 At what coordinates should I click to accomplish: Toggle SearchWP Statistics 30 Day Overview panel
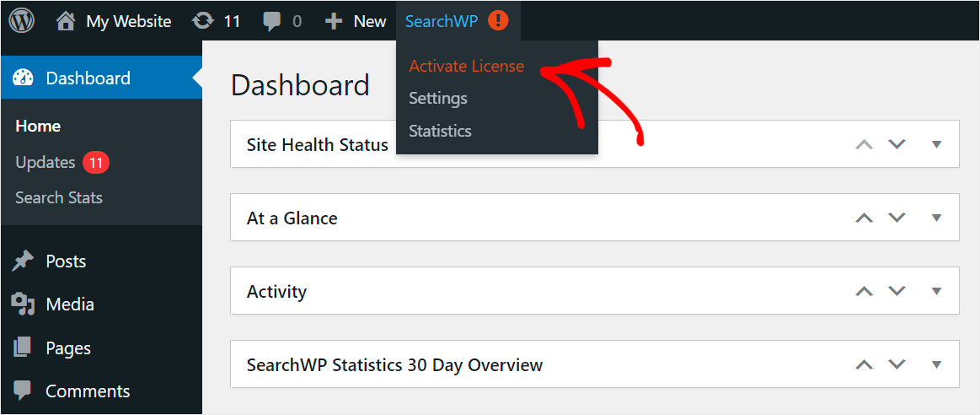coord(935,364)
